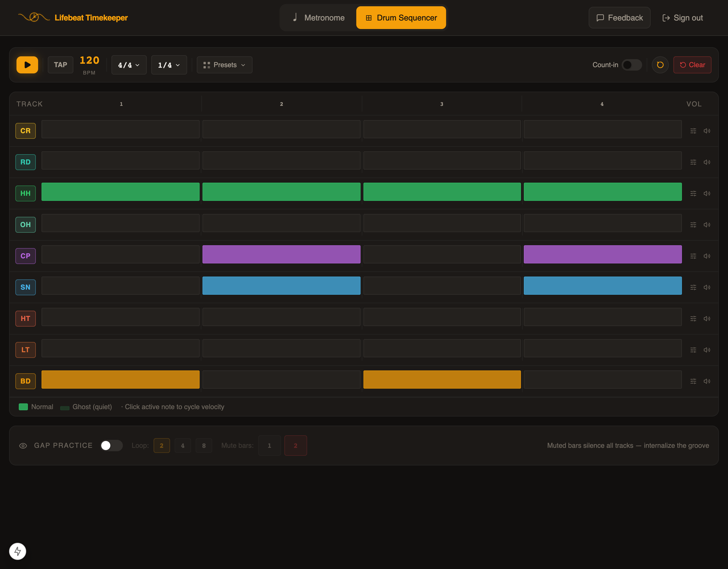The height and width of the screenshot is (569, 728).
Task: Toggle BD step on beat 3
Action: point(442,380)
